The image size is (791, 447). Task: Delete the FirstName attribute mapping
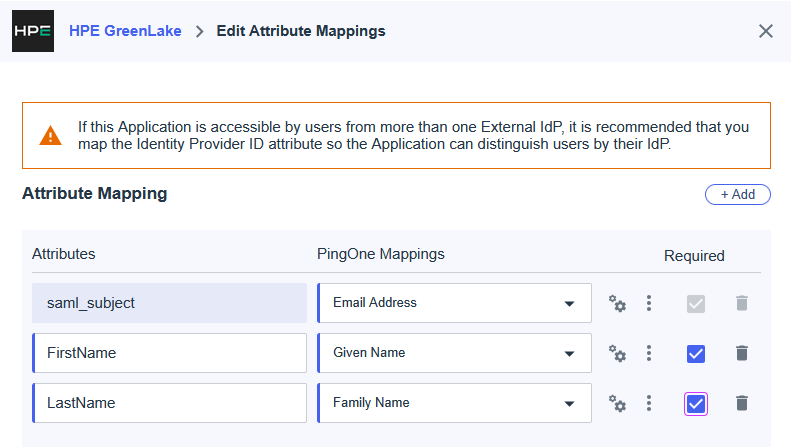[741, 353]
